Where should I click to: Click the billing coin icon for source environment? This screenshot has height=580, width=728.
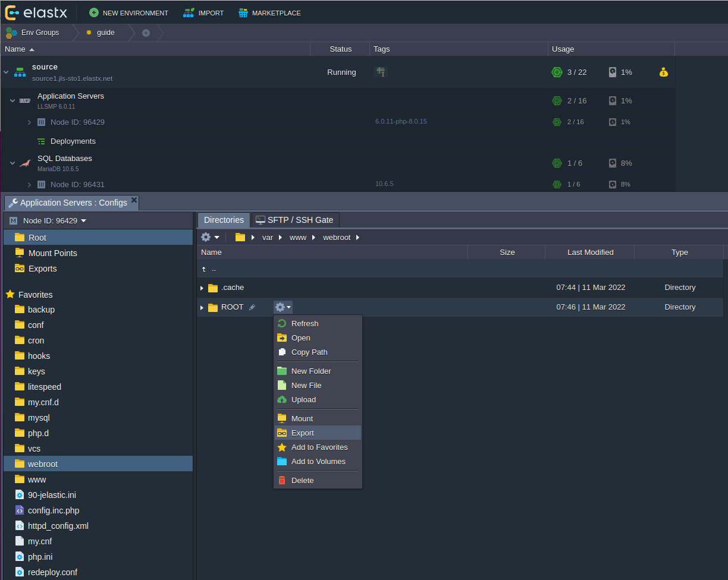[664, 72]
